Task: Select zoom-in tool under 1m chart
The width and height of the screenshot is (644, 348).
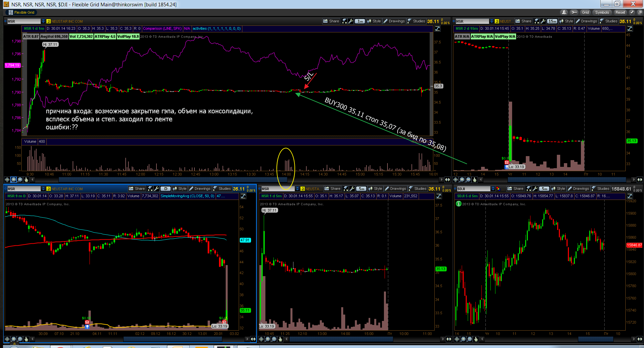Action: tap(13, 180)
